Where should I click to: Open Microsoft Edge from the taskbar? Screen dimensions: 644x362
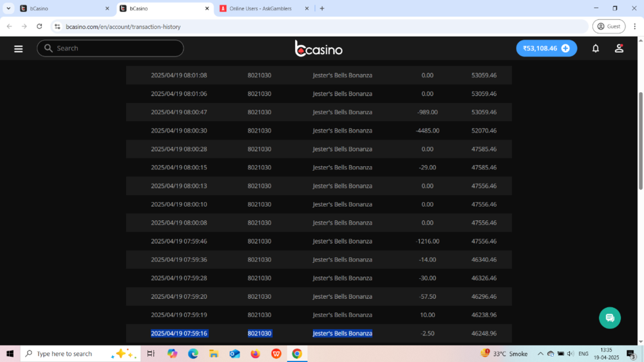(193, 354)
